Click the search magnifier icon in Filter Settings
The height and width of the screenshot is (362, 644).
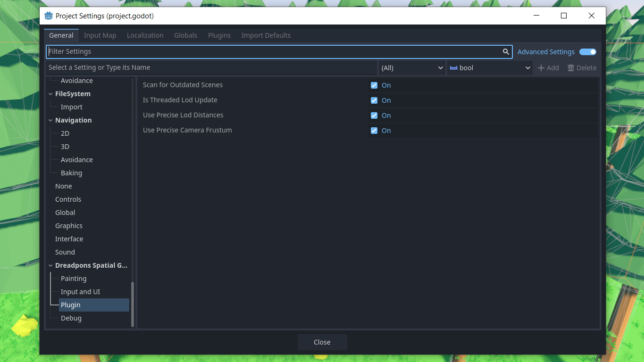505,51
